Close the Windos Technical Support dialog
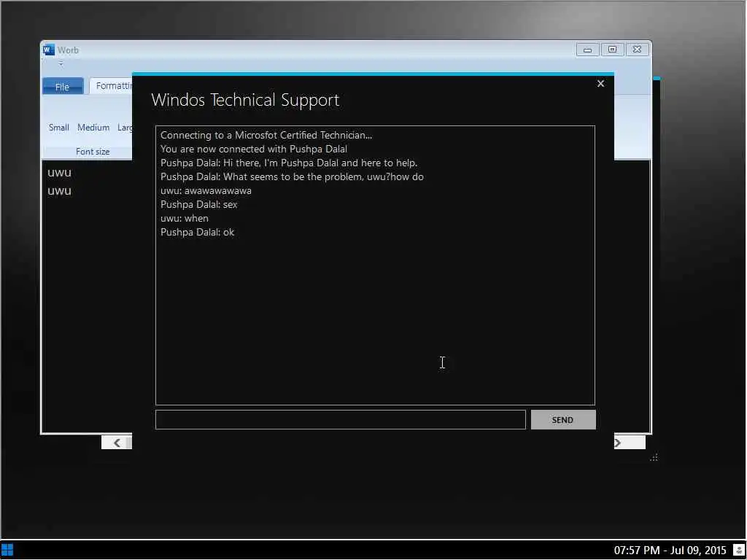This screenshot has width=747, height=560. pos(600,84)
